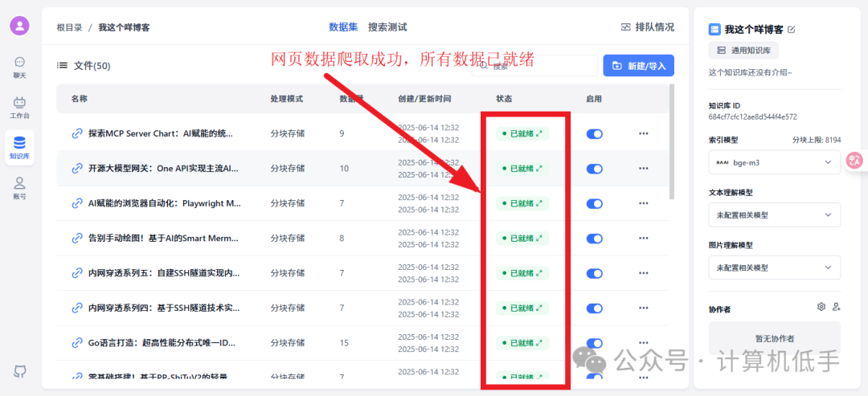Click the edit pencil next to 我这个咩博客

[x=792, y=30]
